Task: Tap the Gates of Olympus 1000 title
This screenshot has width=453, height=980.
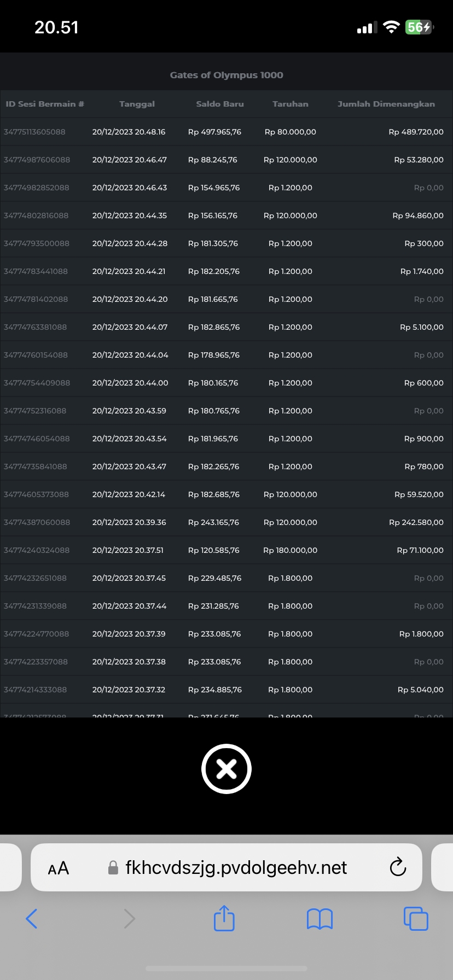Action: pos(226,75)
